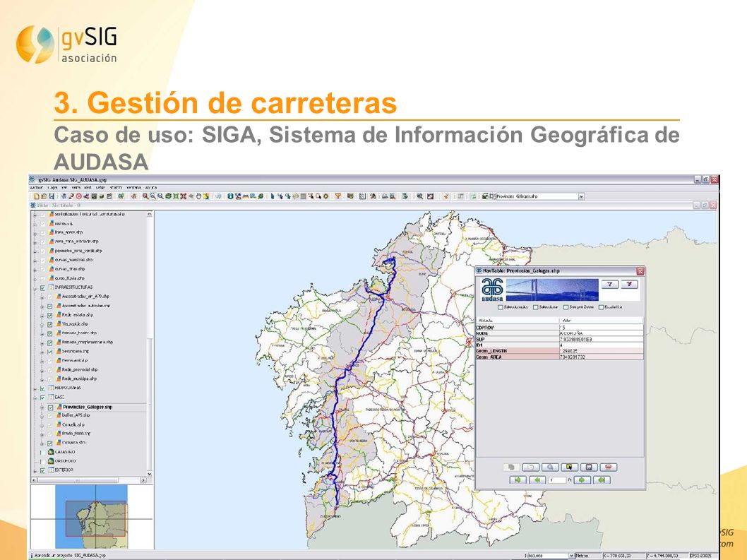
Task: Click the Filter button in NavTable
Action: point(610,284)
